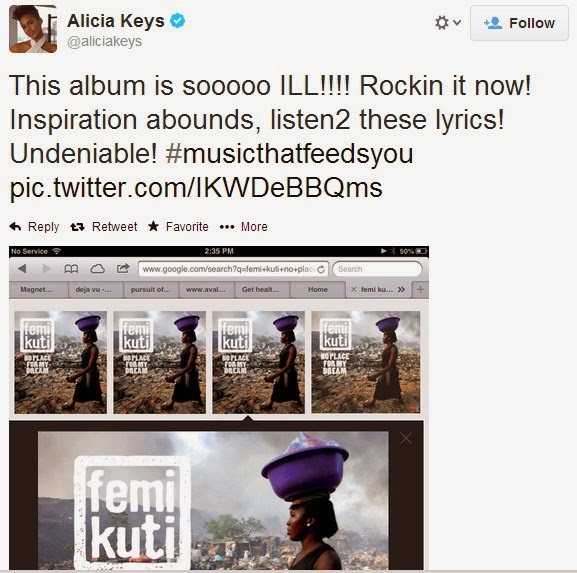This screenshot has width=577, height=573.
Task: Reload page with the refresh icon
Action: [321, 269]
